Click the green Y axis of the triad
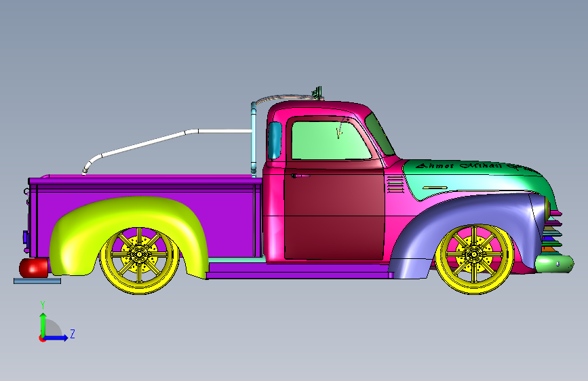This screenshot has width=588, height=381. click(43, 324)
